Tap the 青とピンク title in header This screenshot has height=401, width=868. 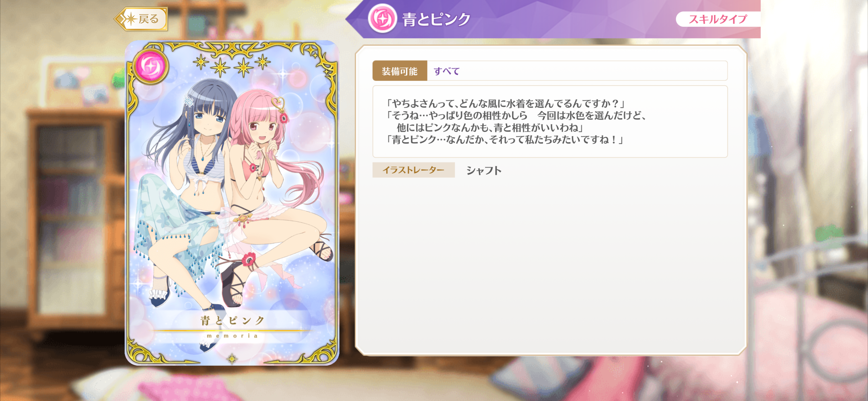pos(436,20)
